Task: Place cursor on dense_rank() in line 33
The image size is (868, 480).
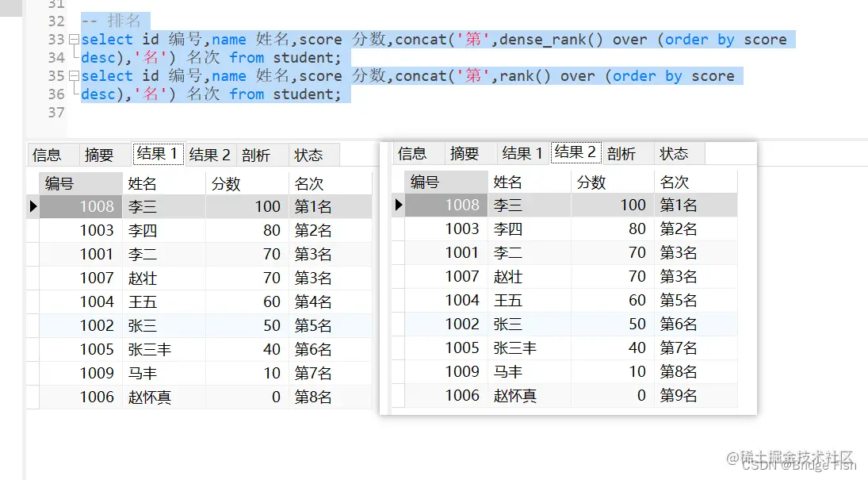Action: pos(551,40)
